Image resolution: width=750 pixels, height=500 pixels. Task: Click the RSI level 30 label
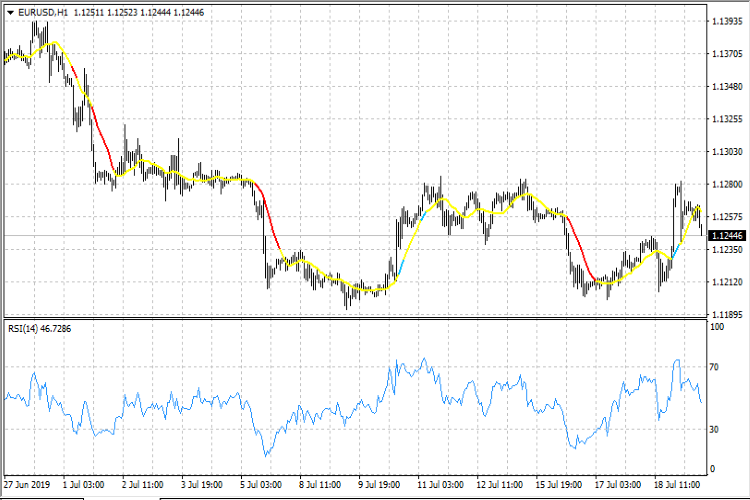(x=714, y=429)
